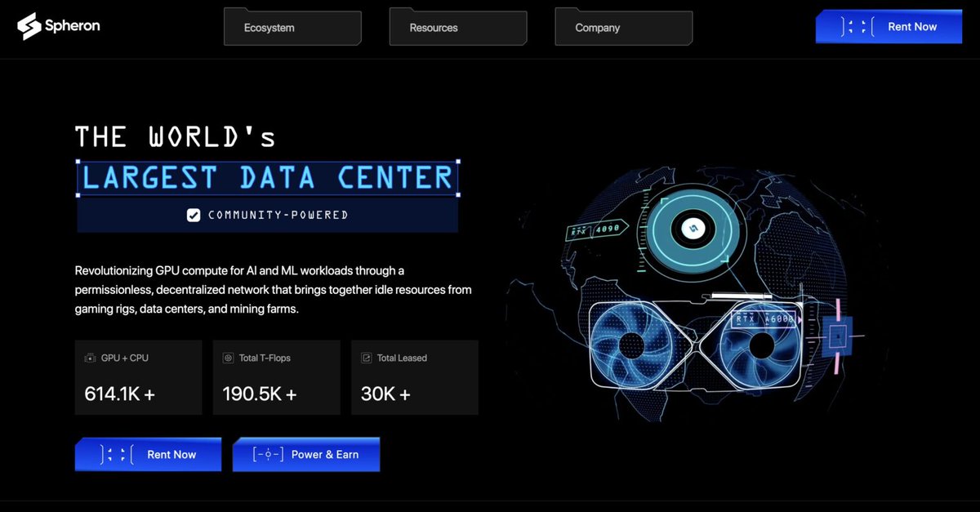Open the Ecosystem menu

tap(292, 27)
